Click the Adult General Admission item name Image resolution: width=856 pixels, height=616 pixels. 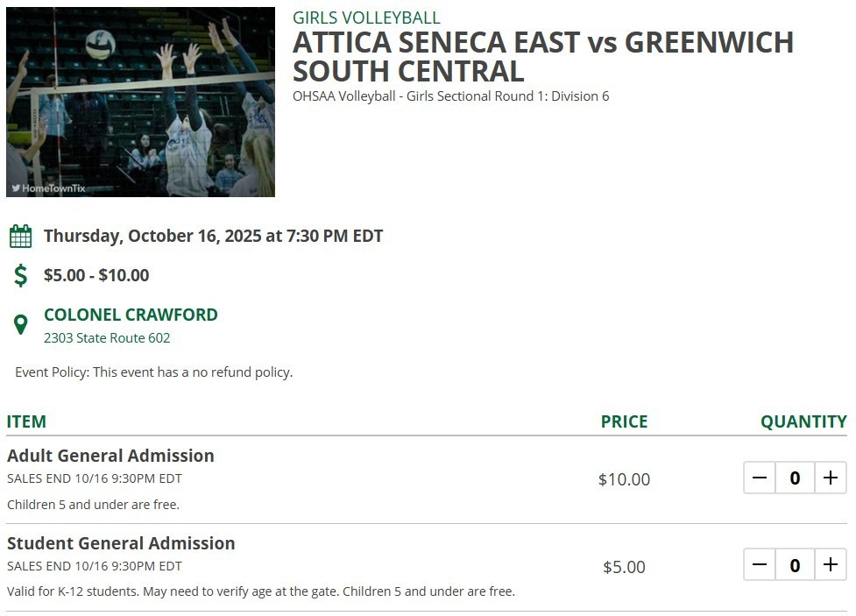(x=110, y=456)
